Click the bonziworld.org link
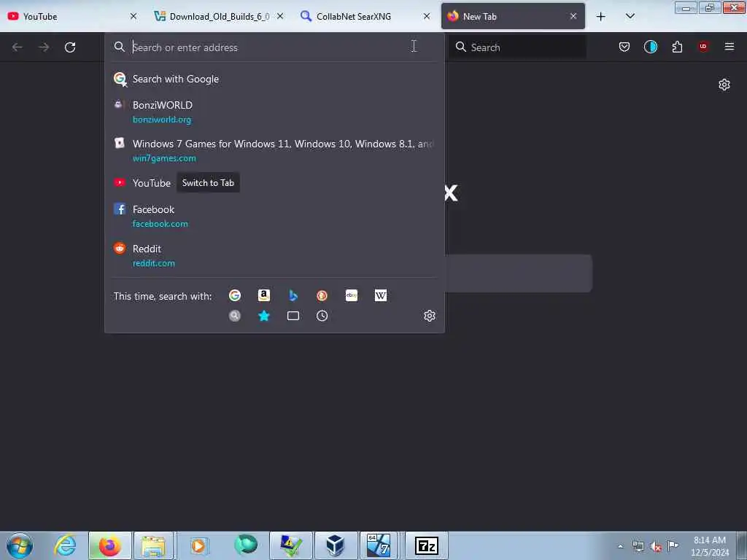747x560 pixels. point(162,120)
